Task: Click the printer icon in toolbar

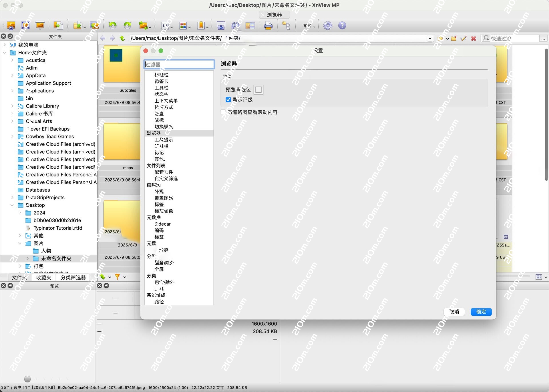Action: [268, 26]
